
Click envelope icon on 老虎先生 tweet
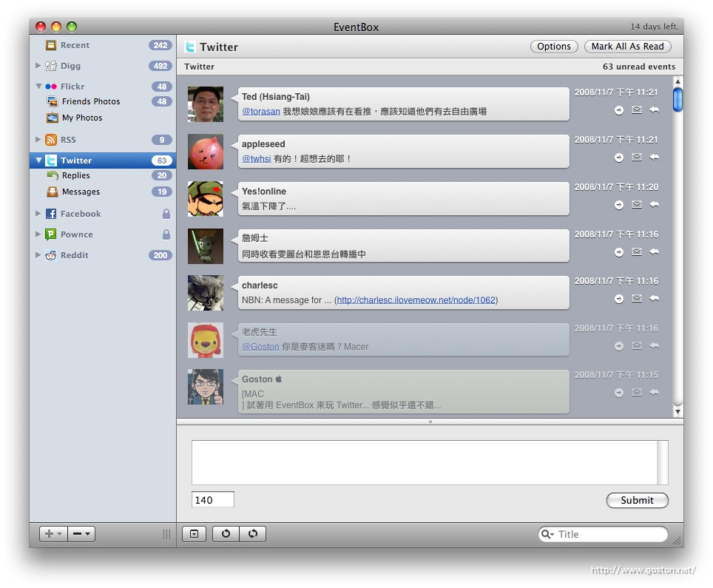[x=637, y=345]
